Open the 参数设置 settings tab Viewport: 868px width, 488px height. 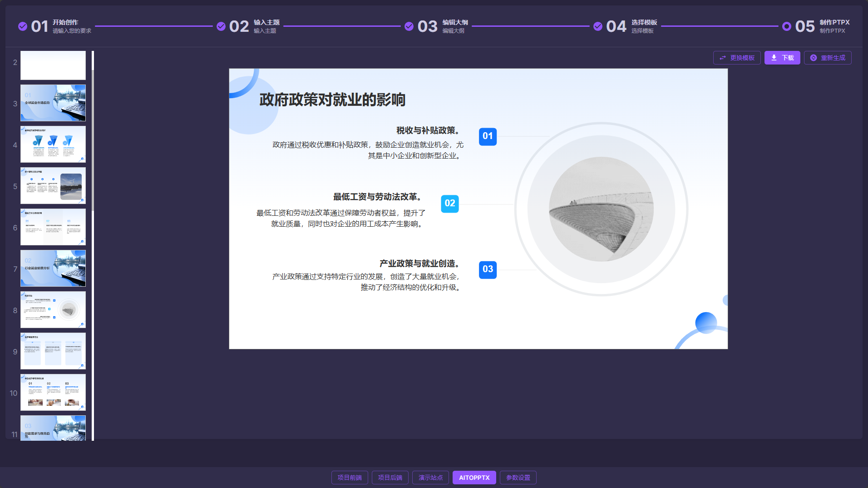[518, 478]
